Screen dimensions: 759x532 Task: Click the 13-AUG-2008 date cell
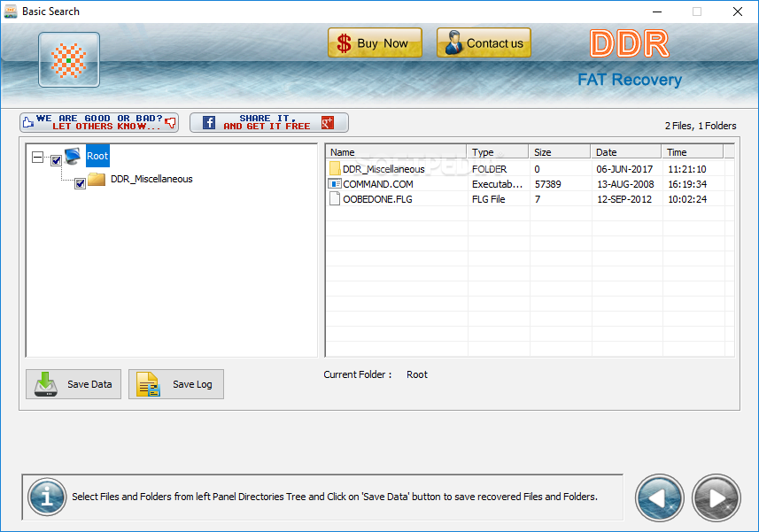click(x=625, y=184)
